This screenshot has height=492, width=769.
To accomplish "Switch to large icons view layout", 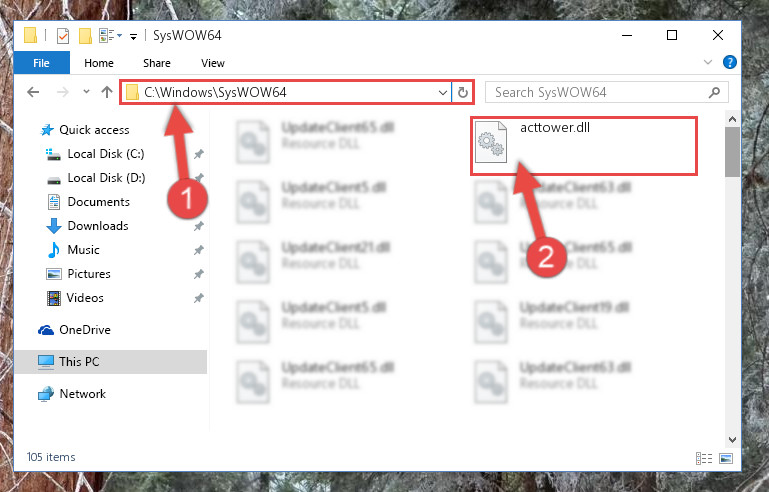I will (726, 458).
